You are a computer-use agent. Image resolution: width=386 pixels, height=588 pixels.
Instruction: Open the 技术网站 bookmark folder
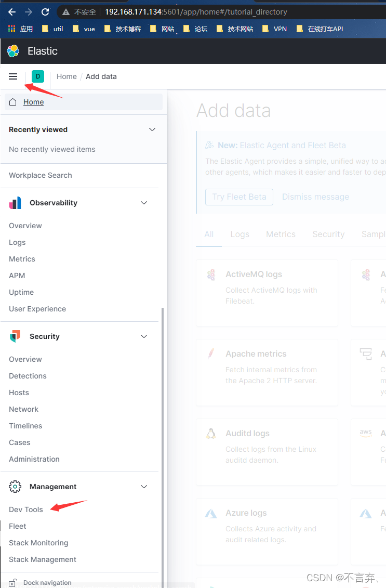pyautogui.click(x=235, y=29)
